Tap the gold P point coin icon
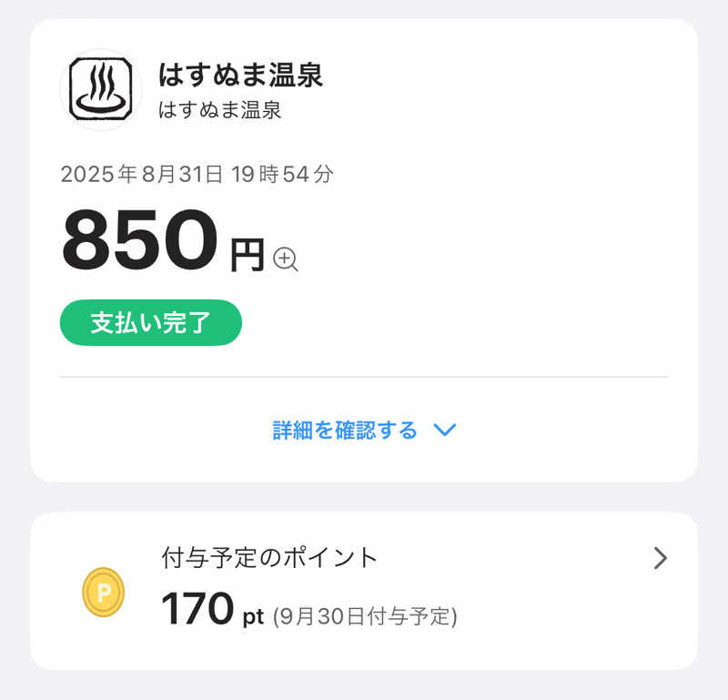Screen dimensions: 728x700 (104, 592)
